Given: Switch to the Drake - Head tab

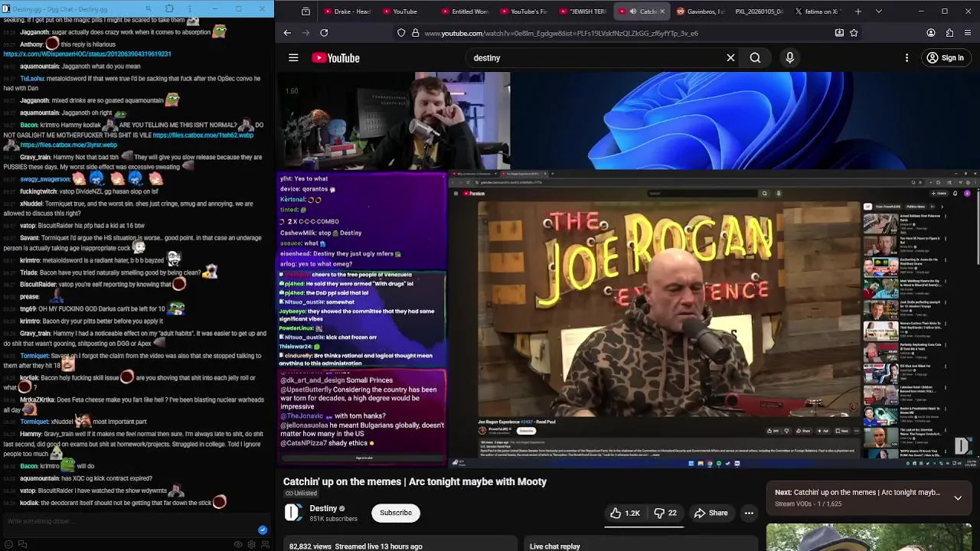Looking at the screenshot, I should 347,11.
